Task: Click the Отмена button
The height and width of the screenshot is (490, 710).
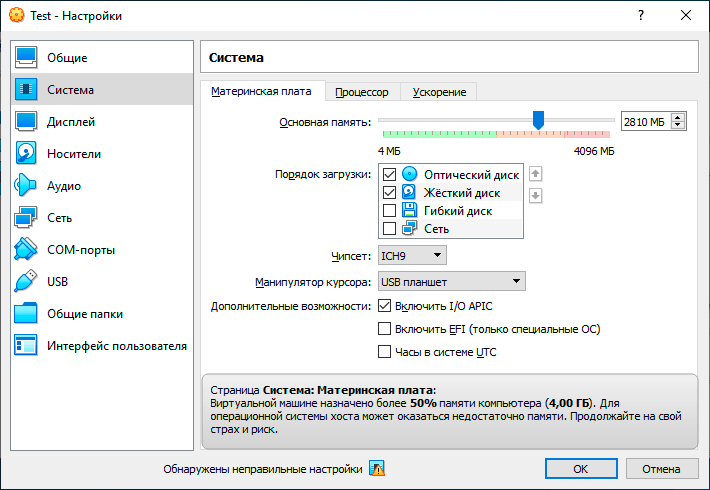Action: click(x=661, y=469)
